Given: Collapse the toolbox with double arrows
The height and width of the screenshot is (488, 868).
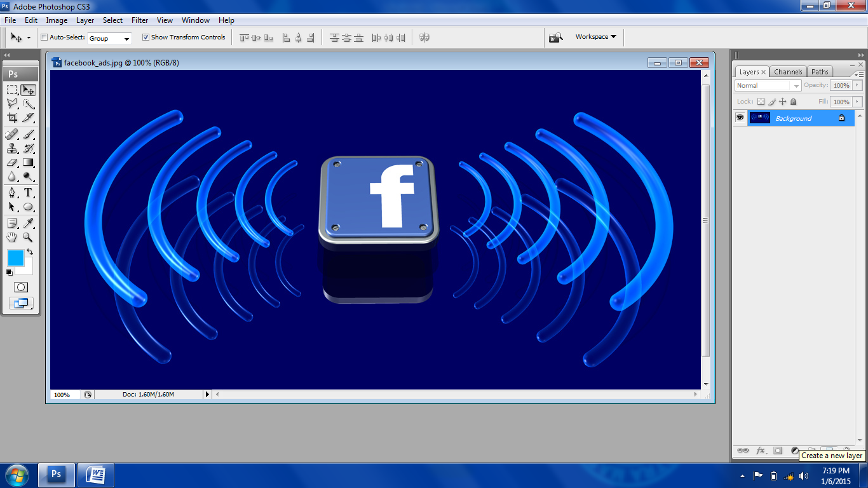Looking at the screenshot, I should click(x=7, y=55).
